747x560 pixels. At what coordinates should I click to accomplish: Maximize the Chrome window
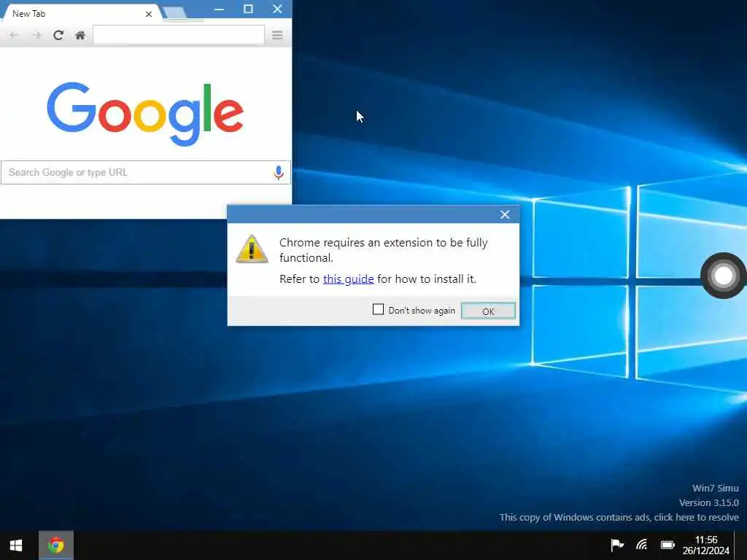click(248, 9)
